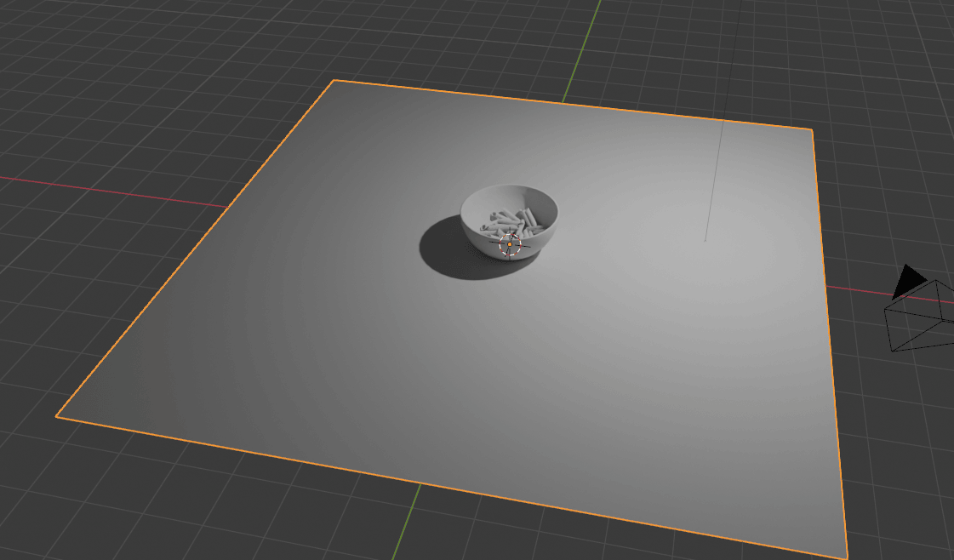Click the orange top edge of the plane
The image size is (954, 560).
pyautogui.click(x=570, y=105)
